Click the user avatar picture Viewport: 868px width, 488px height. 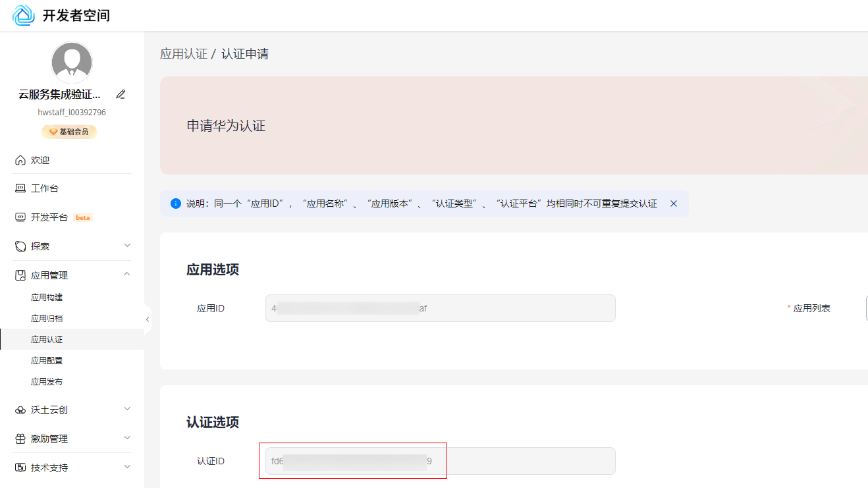(x=72, y=63)
